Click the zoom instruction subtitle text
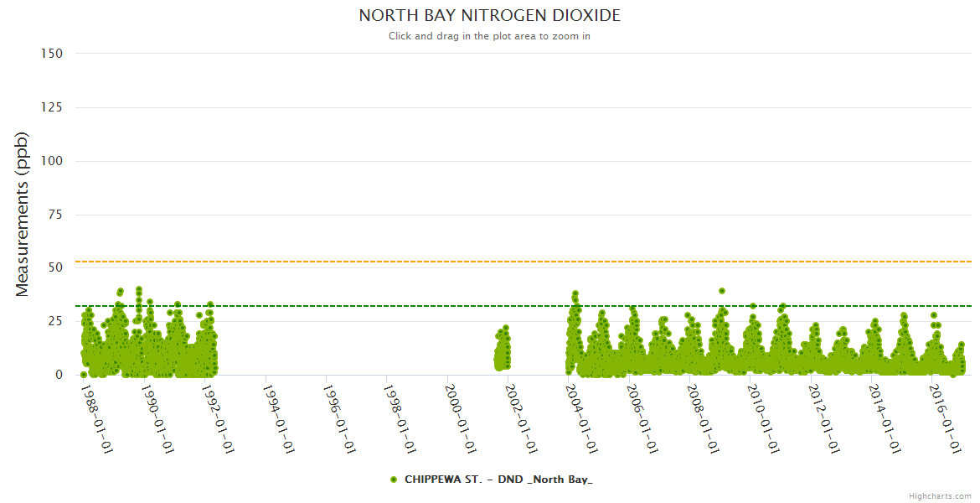 point(489,36)
